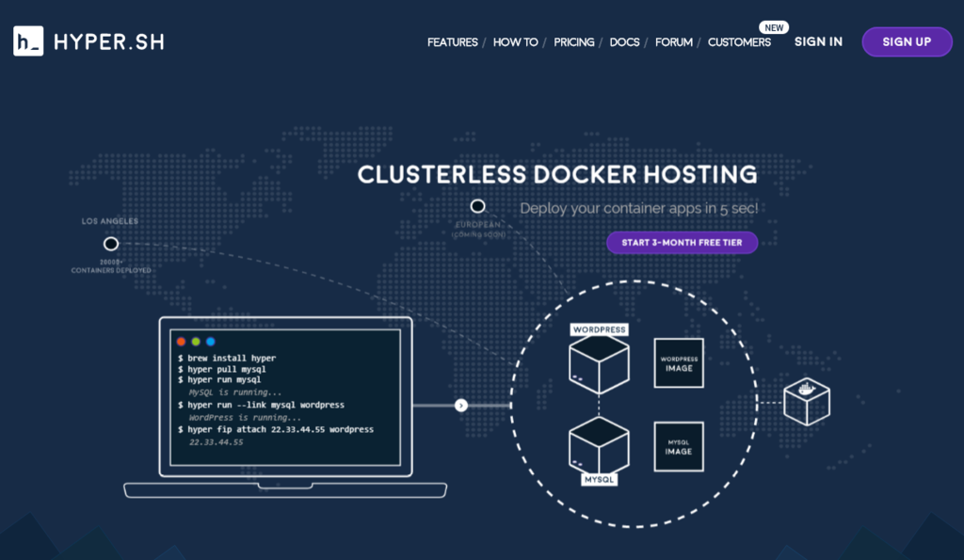Click the MySQL Image box
Image resolution: width=964 pixels, height=560 pixels.
point(679,447)
